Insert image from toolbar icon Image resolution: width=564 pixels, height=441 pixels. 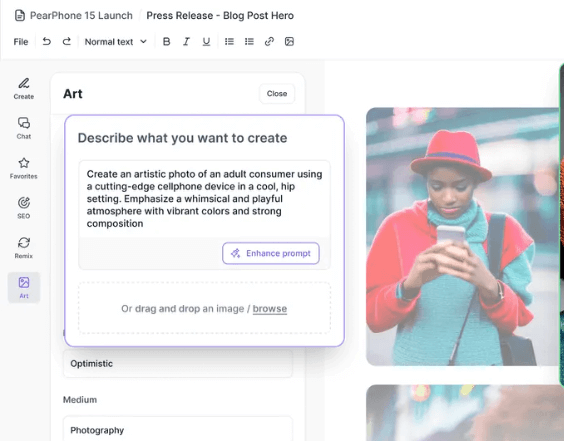click(x=290, y=42)
